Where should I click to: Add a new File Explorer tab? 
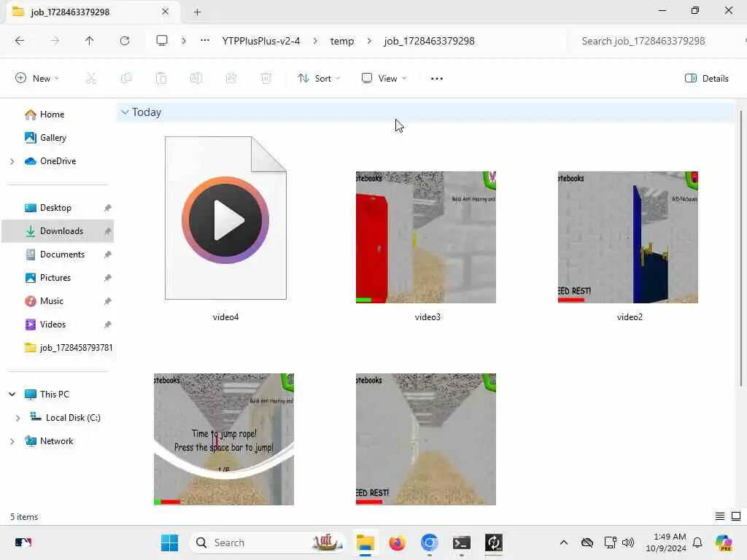coord(197,12)
